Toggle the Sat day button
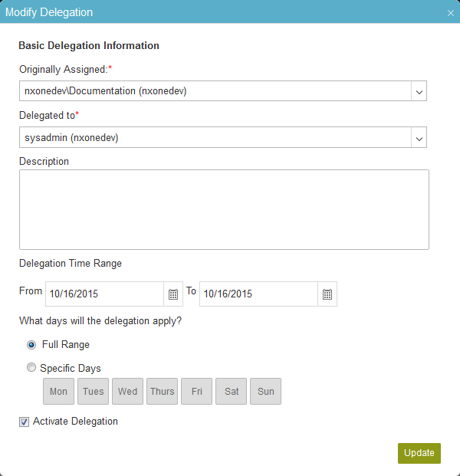Image resolution: width=460 pixels, height=476 pixels. (231, 392)
